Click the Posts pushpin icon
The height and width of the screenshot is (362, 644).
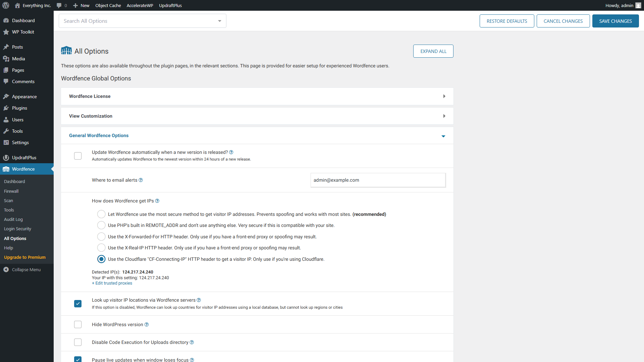[x=6, y=47]
